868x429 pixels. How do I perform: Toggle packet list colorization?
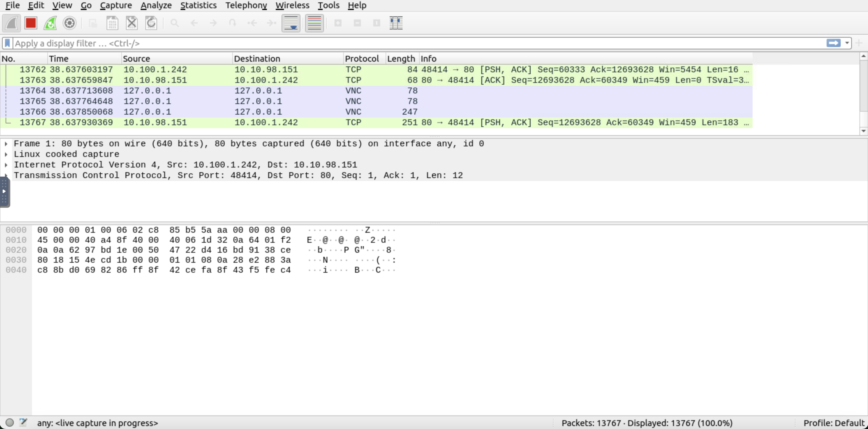[x=314, y=23]
